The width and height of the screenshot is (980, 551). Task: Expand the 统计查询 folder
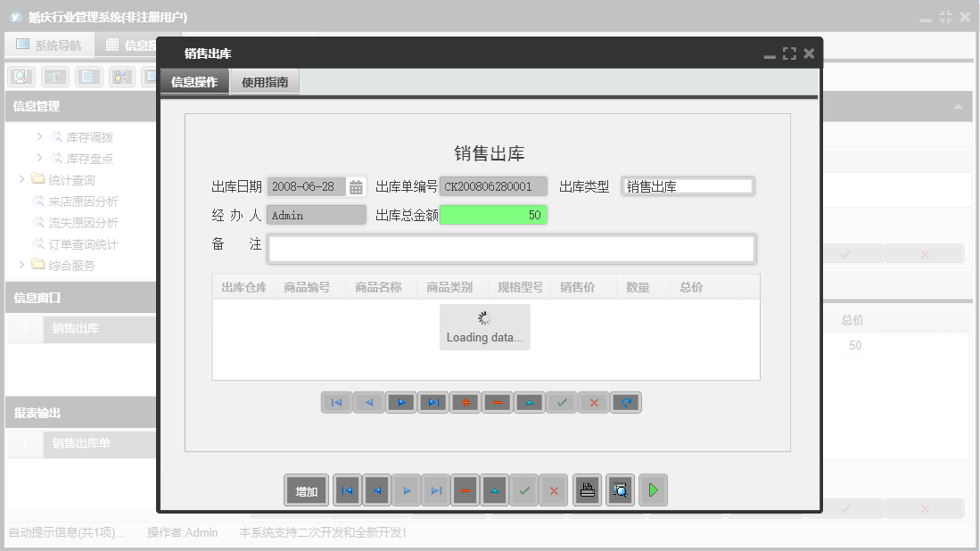click(x=22, y=179)
